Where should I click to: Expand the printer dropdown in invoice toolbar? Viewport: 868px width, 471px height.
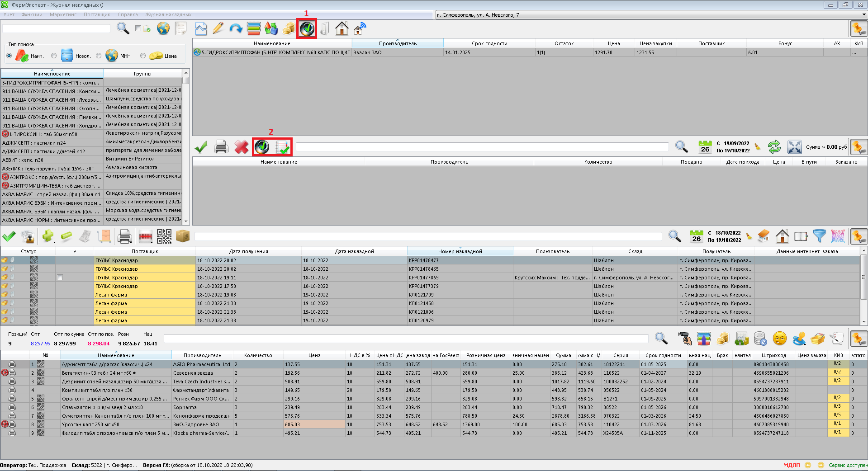132,242
